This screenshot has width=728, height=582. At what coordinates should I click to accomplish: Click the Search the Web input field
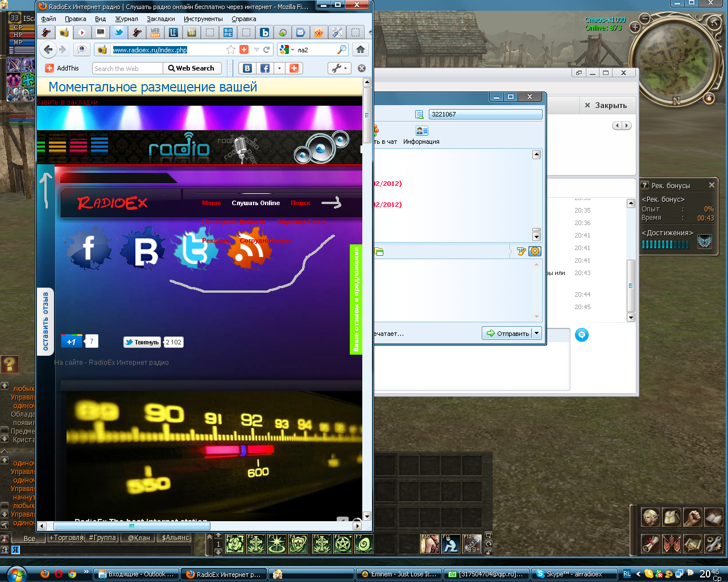(127, 68)
